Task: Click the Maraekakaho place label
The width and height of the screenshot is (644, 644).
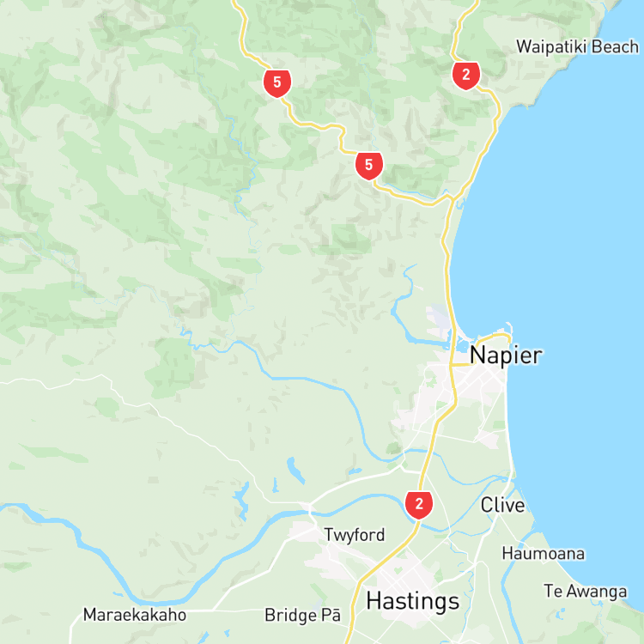Action: tap(135, 615)
